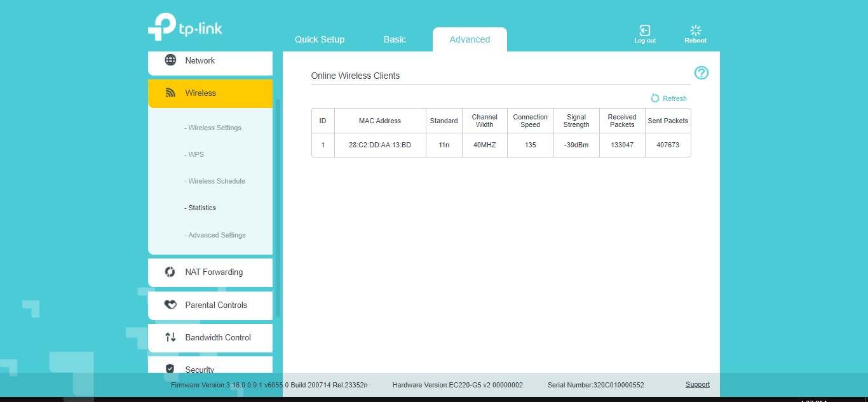Select the Advanced tab
Image resolution: width=868 pixels, height=402 pixels.
pyautogui.click(x=470, y=39)
